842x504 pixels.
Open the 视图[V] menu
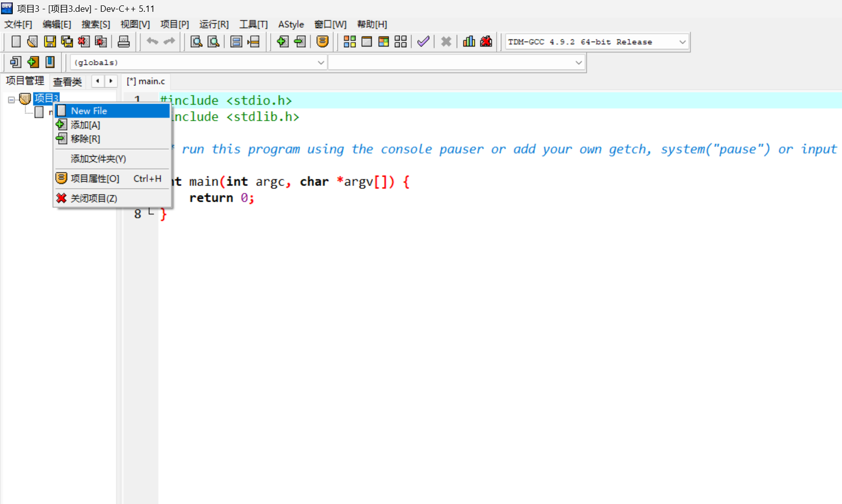coord(135,25)
